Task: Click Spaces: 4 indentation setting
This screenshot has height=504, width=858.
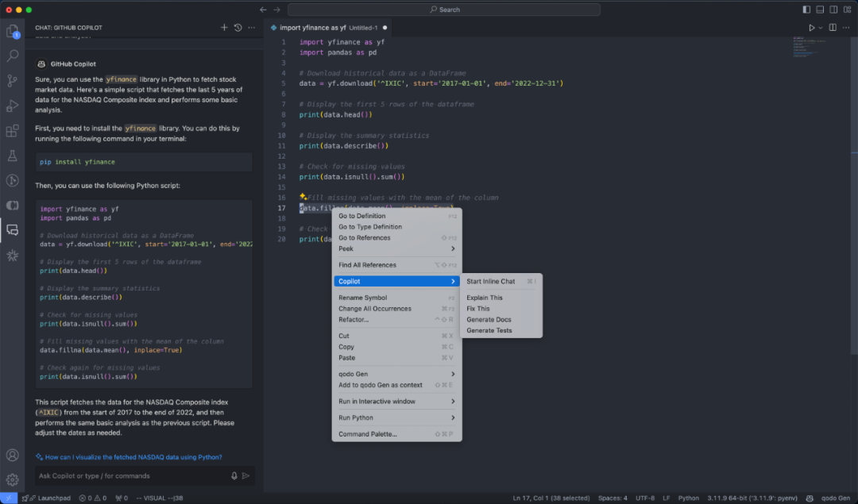Action: pos(613,498)
